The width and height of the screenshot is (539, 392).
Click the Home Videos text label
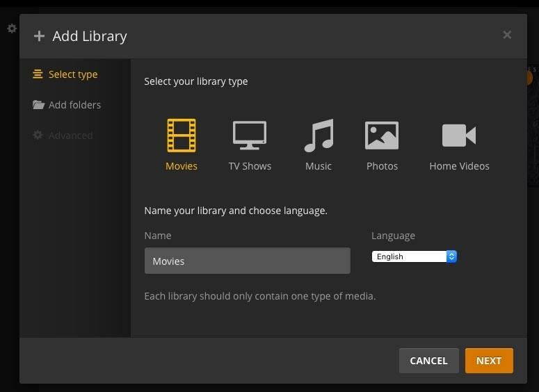[459, 166]
